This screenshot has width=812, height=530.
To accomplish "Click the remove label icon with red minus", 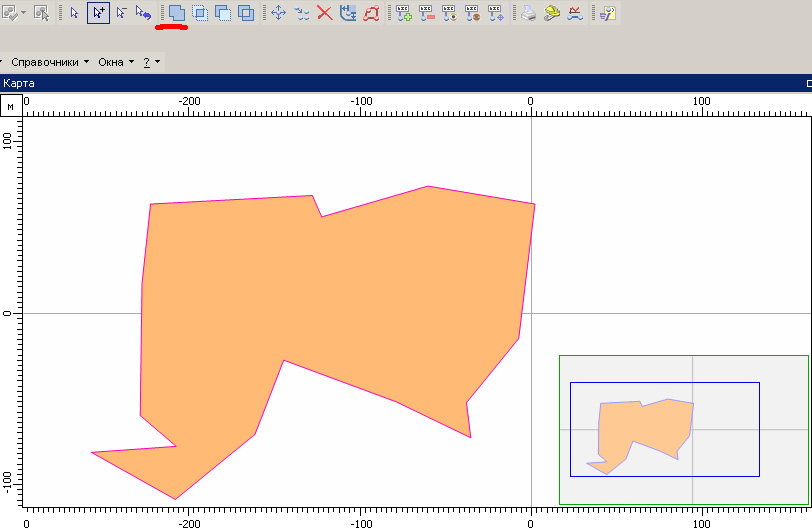I will [x=427, y=13].
